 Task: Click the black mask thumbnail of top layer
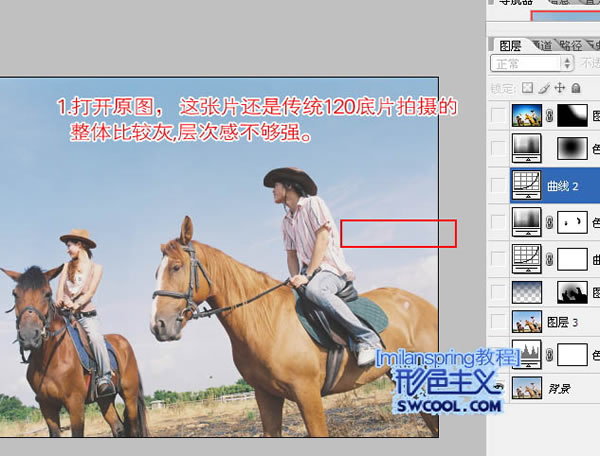click(x=572, y=115)
